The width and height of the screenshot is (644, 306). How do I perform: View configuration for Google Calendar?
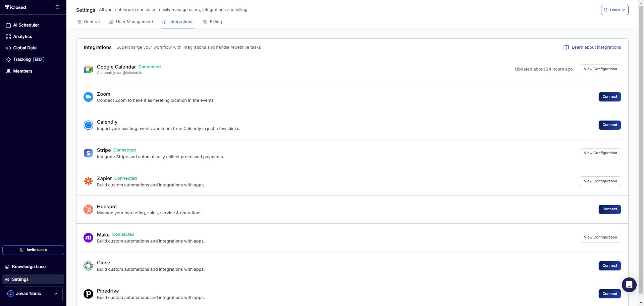[x=600, y=69]
